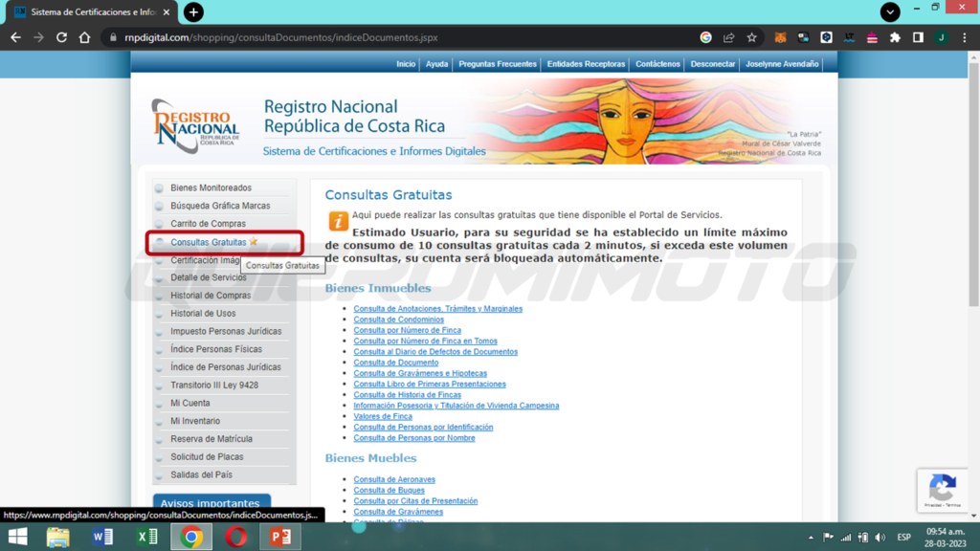This screenshot has width=980, height=551.
Task: Click the address bar URL
Action: (x=280, y=37)
